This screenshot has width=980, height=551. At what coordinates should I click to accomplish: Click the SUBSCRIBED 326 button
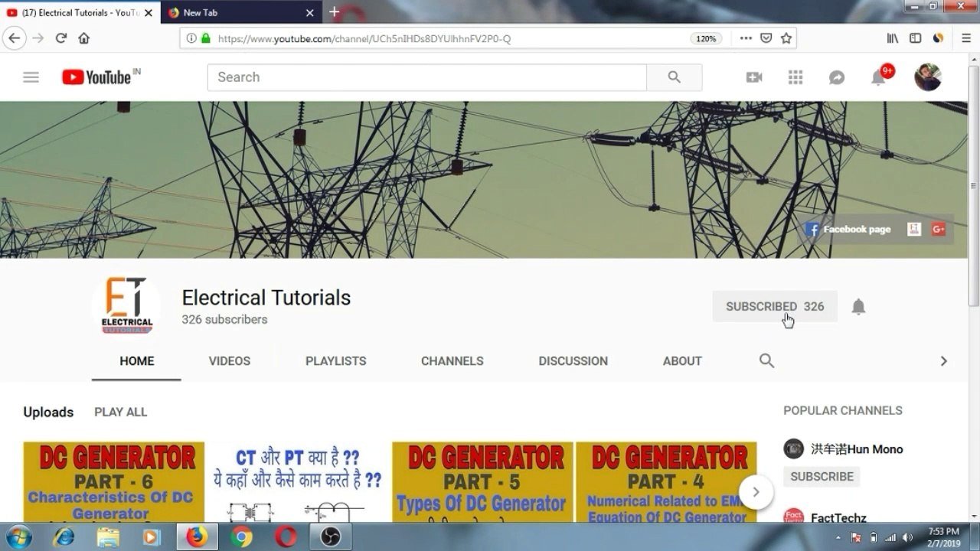(775, 306)
